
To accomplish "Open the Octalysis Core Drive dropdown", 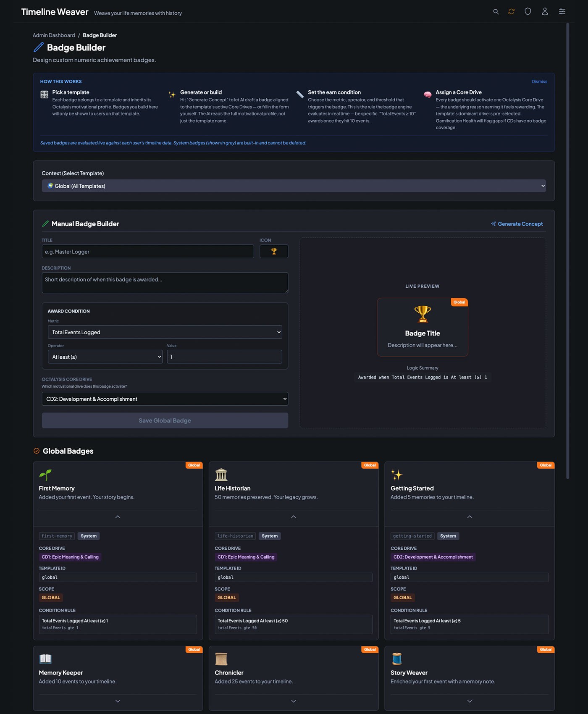I will pyautogui.click(x=165, y=399).
